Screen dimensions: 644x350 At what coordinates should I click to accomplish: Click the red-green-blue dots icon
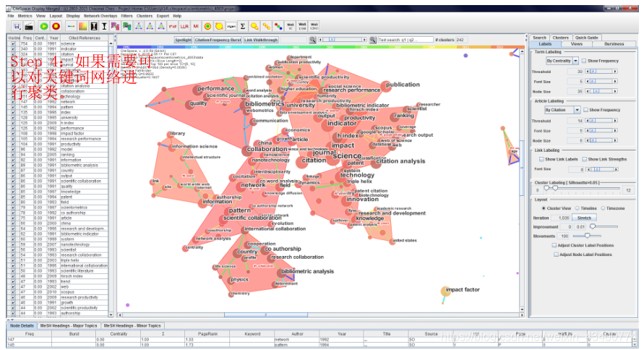[278, 26]
